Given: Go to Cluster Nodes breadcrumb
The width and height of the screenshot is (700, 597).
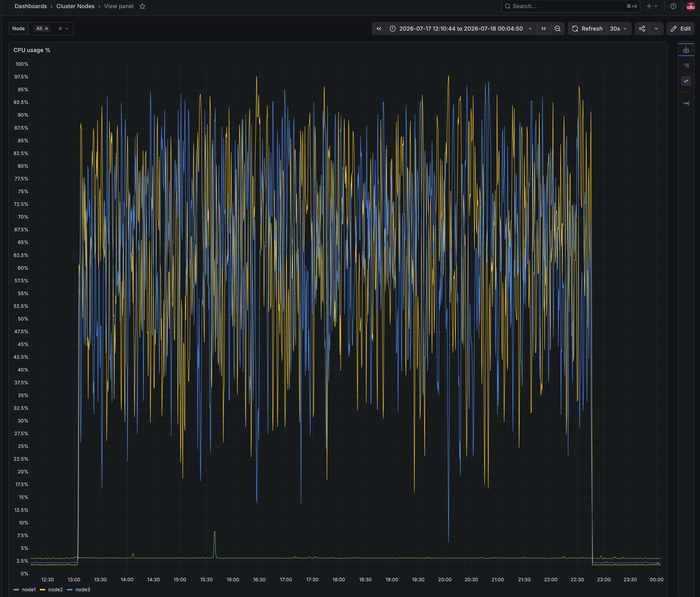Looking at the screenshot, I should click(x=75, y=6).
